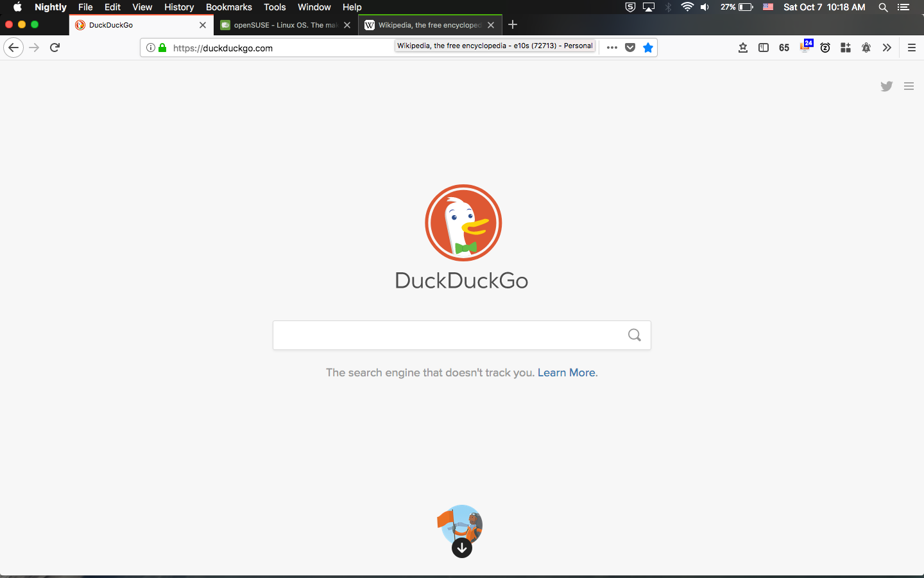Image resolution: width=924 pixels, height=578 pixels.
Task: Open the Wi-Fi status menu
Action: (x=687, y=7)
